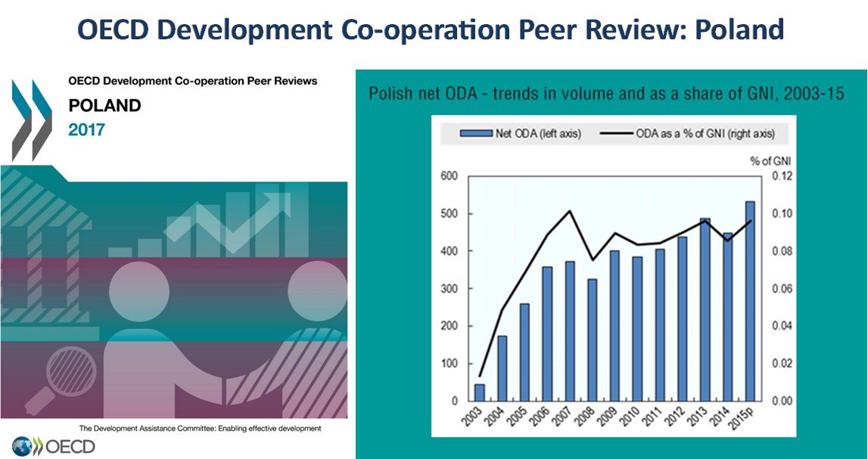
Task: Click the 'Net ODA (left axis)' legend label
Action: 538,135
